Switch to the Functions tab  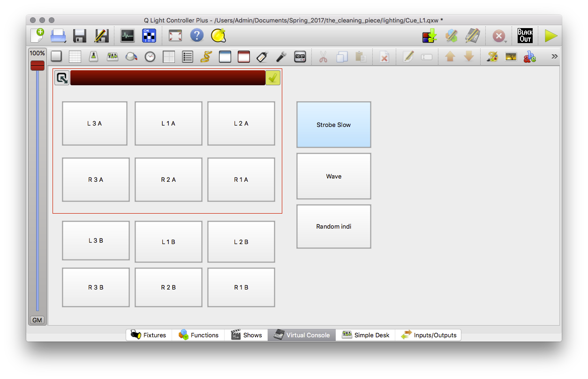coord(198,335)
